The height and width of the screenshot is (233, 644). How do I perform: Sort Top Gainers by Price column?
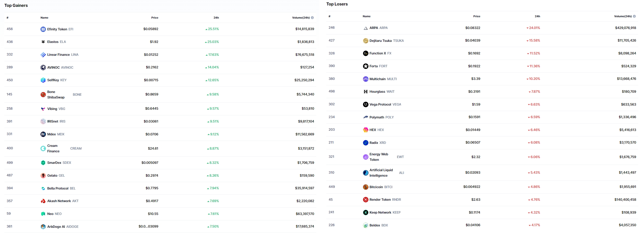155,18
